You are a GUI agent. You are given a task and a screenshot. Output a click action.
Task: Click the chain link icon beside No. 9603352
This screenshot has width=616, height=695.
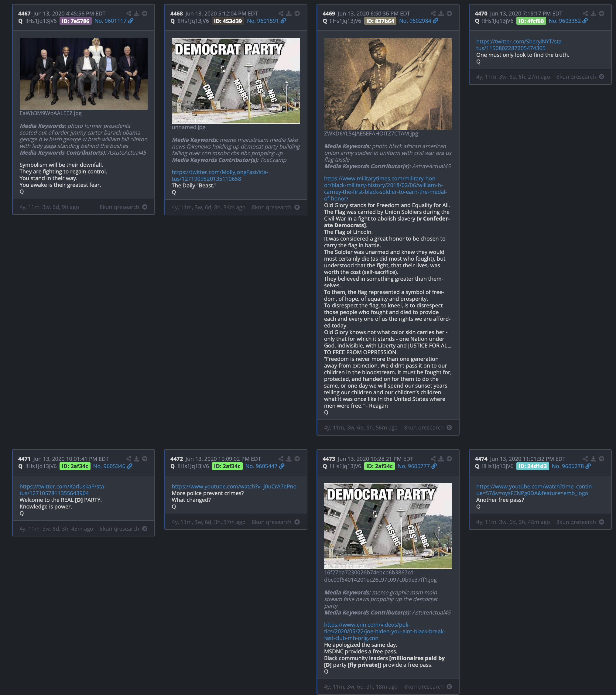click(585, 21)
